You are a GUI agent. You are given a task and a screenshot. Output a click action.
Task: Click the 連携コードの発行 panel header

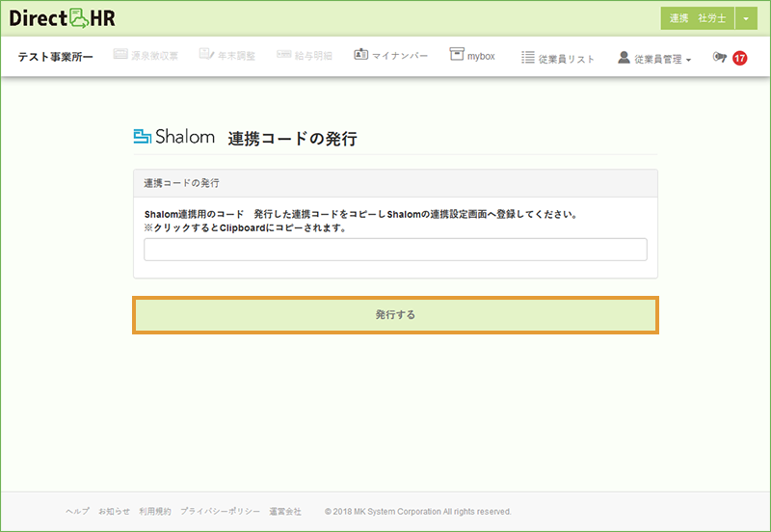395,183
